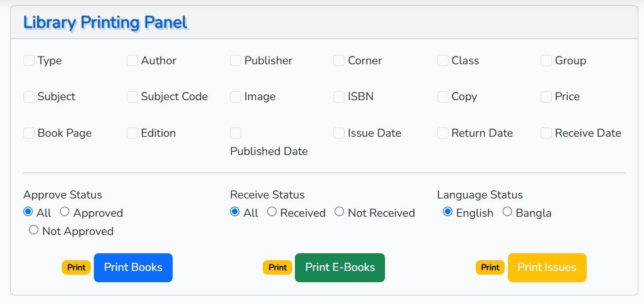Check the Return Date option
The height and width of the screenshot is (303, 644).
(443, 133)
